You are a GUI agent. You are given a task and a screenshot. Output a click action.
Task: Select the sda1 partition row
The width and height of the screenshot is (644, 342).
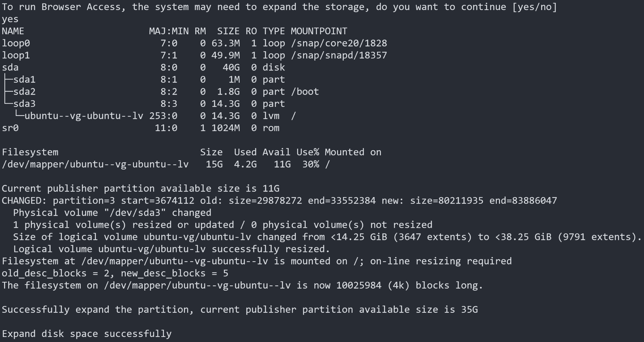(x=143, y=80)
